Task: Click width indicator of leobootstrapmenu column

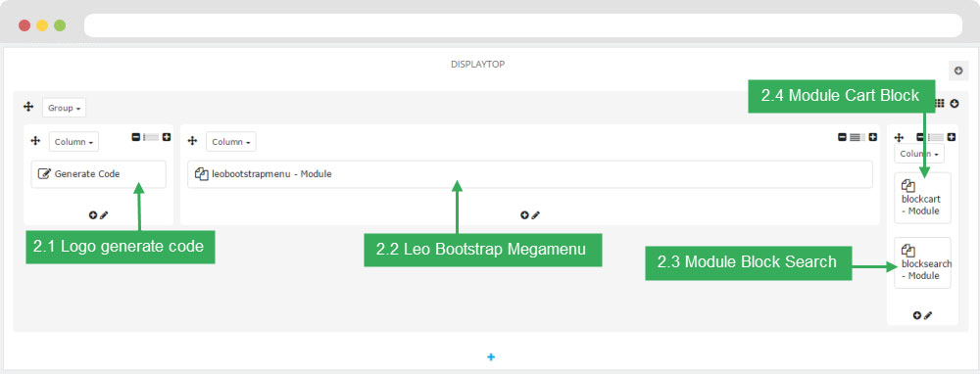Action: point(857,137)
